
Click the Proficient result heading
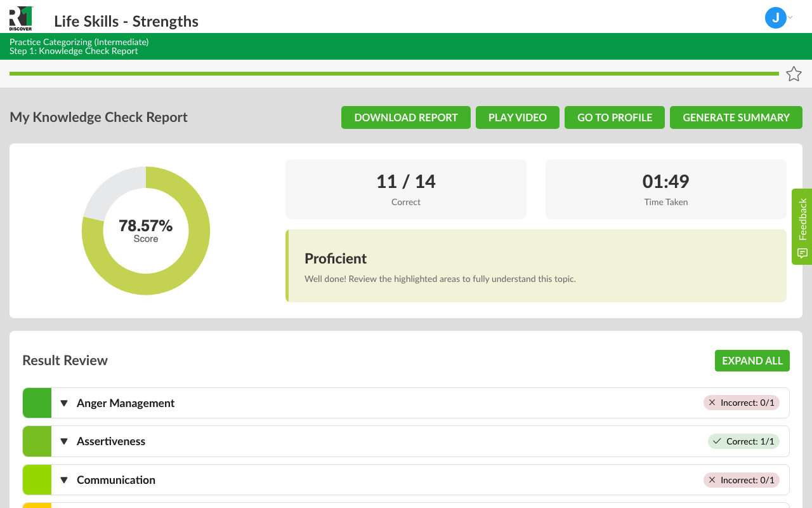[x=336, y=258]
